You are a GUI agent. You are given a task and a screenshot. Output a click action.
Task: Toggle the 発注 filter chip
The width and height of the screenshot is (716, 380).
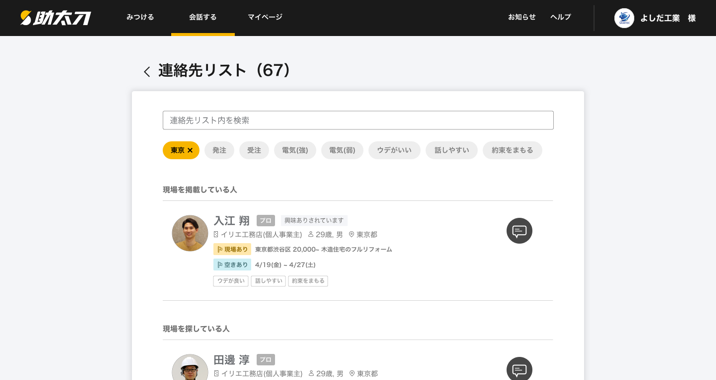tap(219, 150)
